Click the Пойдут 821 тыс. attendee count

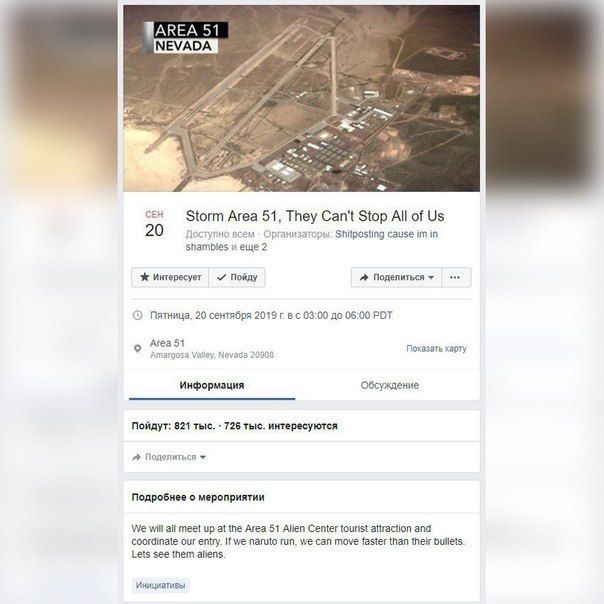[173, 426]
